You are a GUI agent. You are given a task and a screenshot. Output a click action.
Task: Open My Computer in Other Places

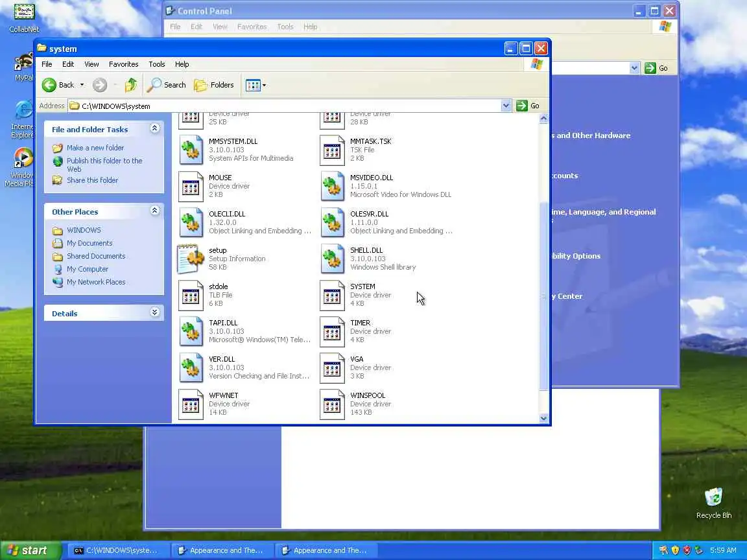(87, 269)
